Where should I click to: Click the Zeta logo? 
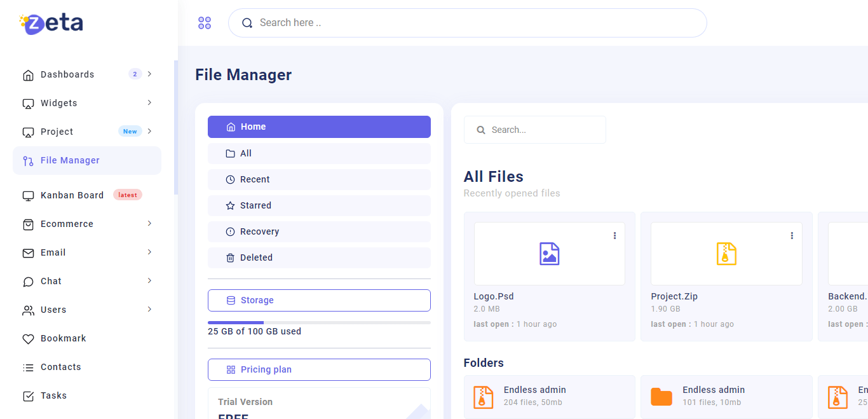[x=51, y=24]
